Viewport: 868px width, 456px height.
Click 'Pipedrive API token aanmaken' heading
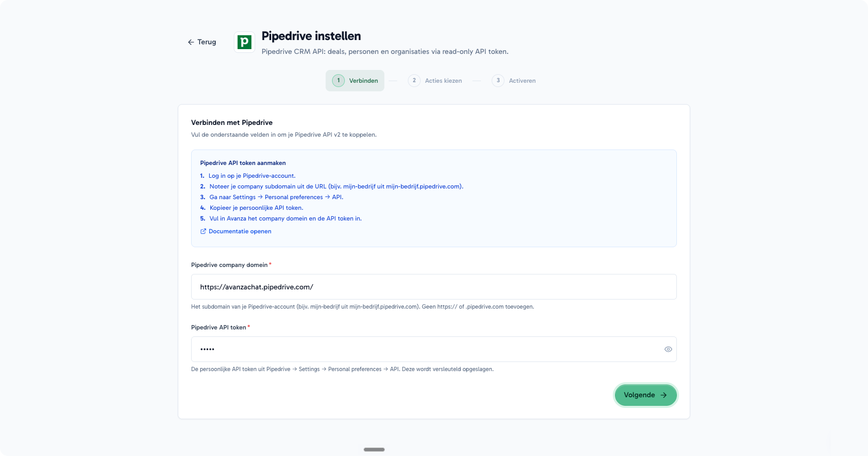(243, 163)
